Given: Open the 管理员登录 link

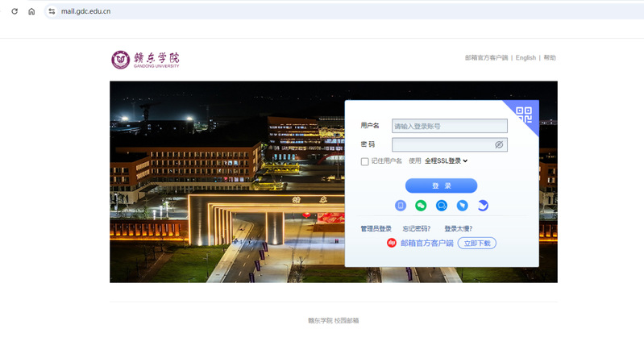Looking at the screenshot, I should pyautogui.click(x=376, y=229).
